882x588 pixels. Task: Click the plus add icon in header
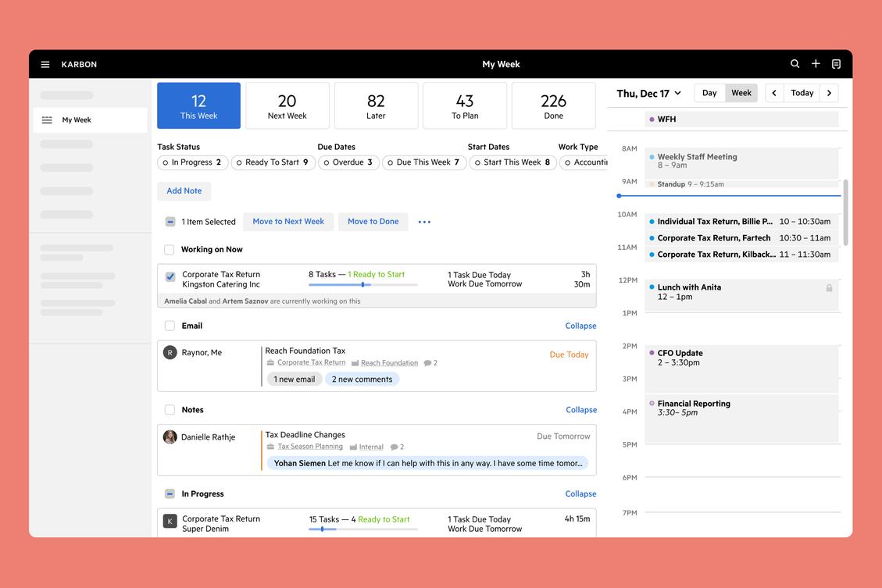(x=816, y=63)
